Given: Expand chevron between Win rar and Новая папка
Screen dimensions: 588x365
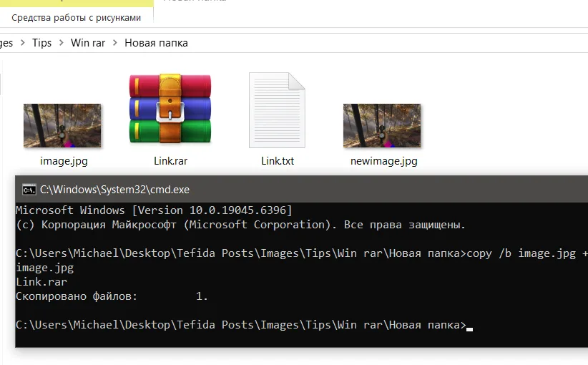Looking at the screenshot, I should coord(115,43).
